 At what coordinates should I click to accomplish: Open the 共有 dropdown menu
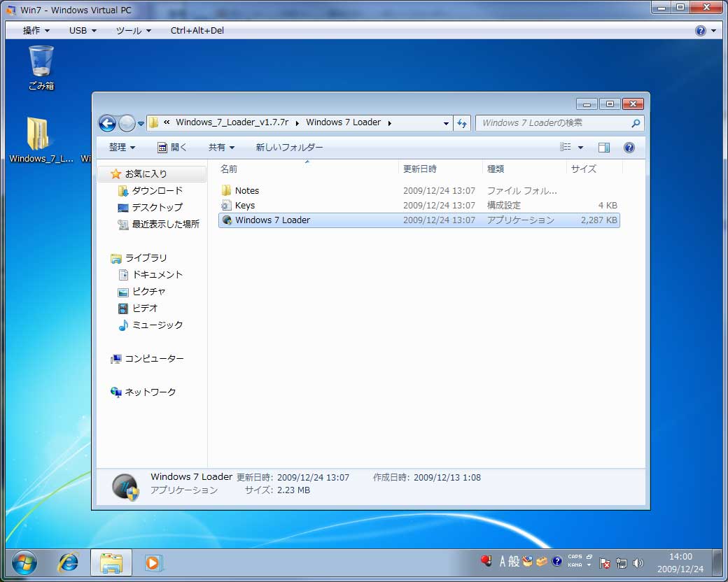click(x=221, y=147)
